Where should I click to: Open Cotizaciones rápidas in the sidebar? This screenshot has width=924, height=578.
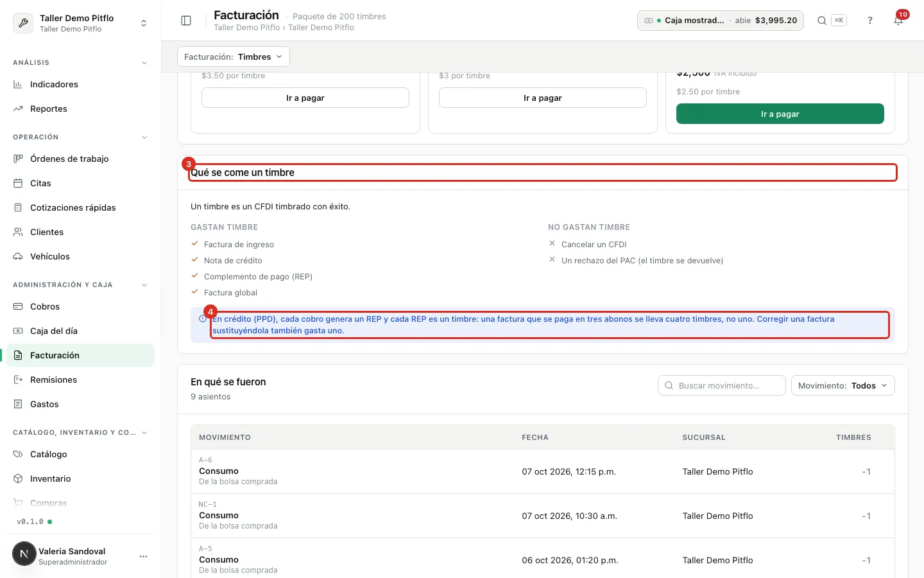[80, 207]
